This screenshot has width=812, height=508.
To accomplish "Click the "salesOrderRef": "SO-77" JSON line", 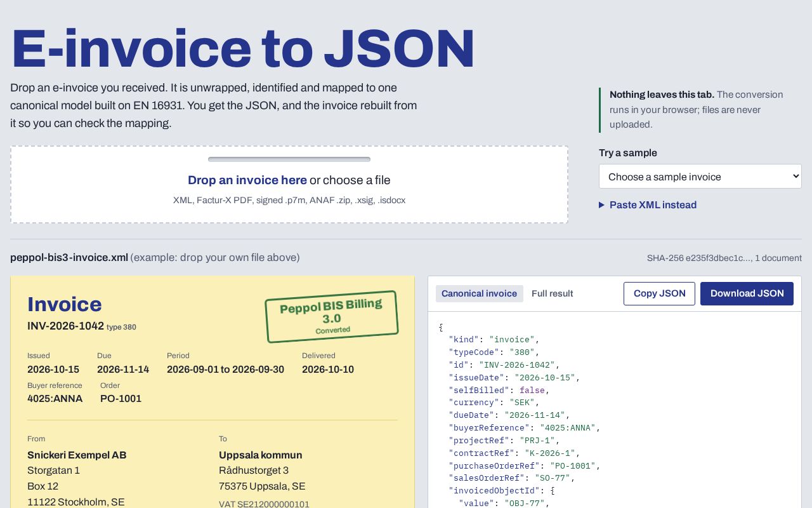I will (x=512, y=478).
